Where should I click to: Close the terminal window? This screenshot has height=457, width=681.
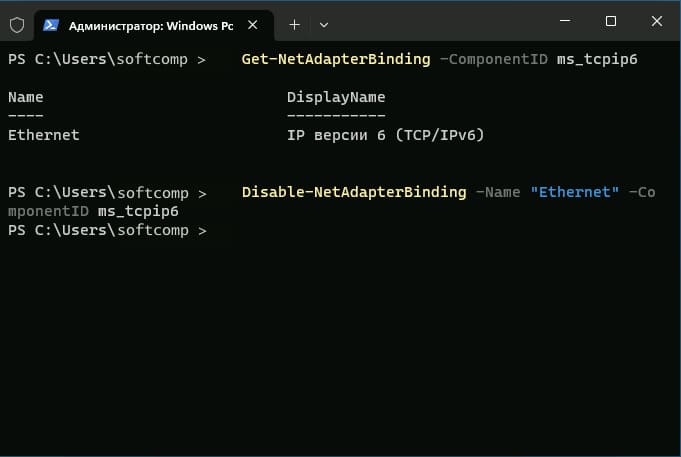click(657, 21)
